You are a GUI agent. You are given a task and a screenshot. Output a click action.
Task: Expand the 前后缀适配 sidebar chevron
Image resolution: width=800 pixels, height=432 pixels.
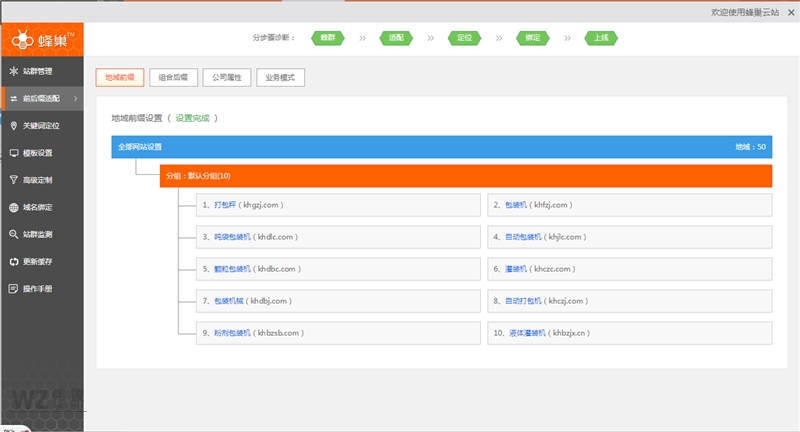coord(75,99)
